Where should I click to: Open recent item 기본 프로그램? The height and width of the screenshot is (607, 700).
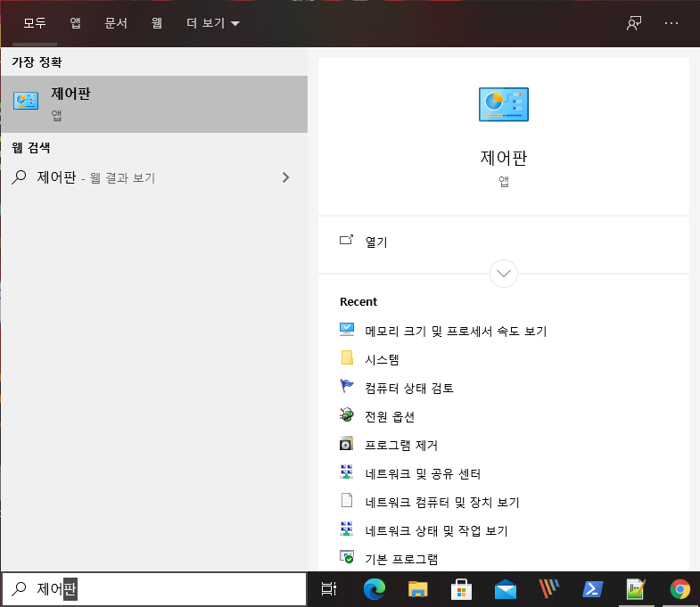(401, 559)
